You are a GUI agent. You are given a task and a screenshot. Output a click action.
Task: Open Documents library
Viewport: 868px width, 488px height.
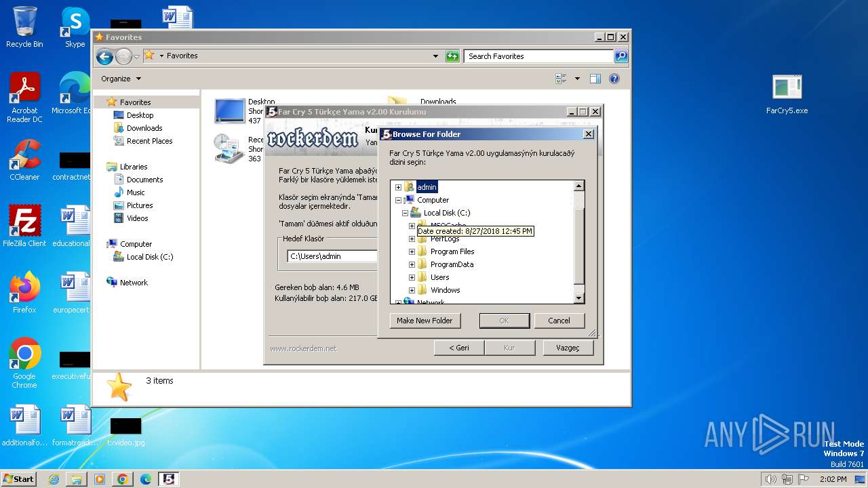(x=144, y=180)
